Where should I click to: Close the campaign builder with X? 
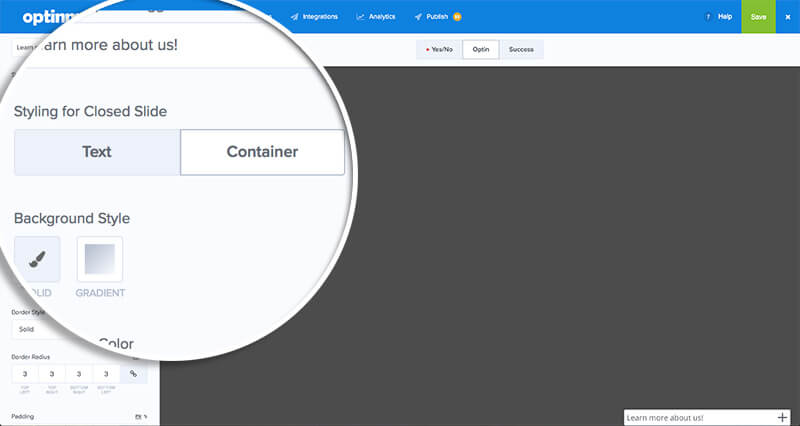[x=788, y=17]
